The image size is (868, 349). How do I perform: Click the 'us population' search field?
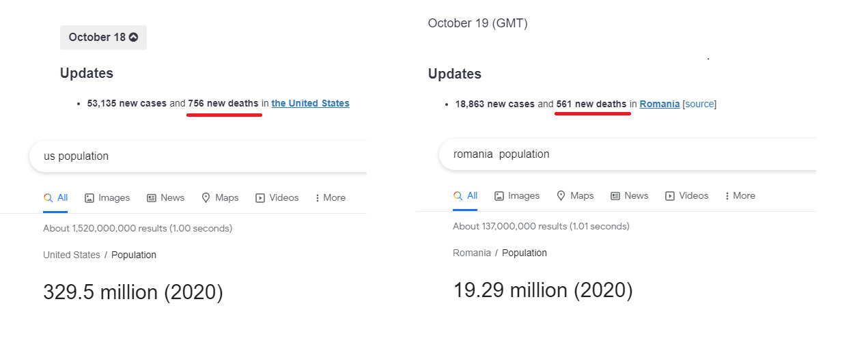pyautogui.click(x=198, y=156)
